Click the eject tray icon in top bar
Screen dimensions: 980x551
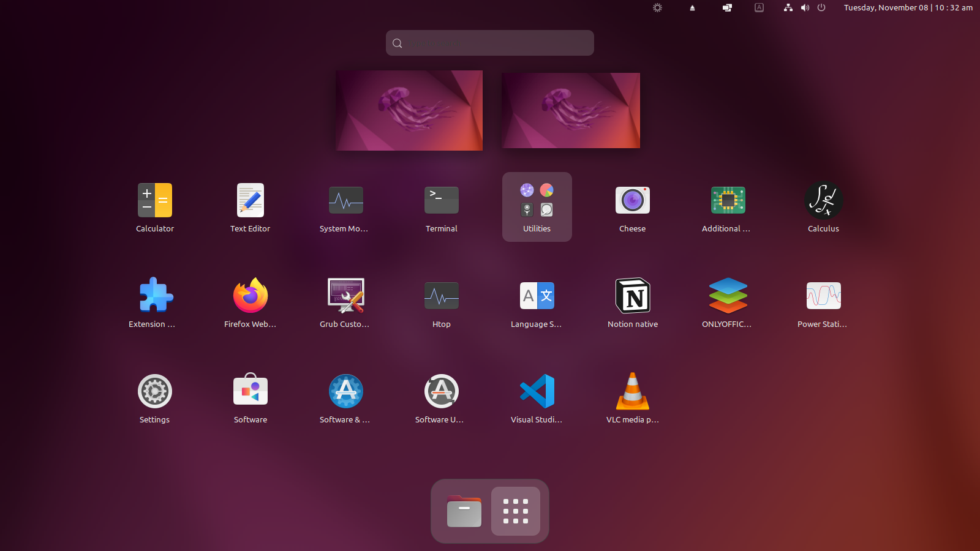tap(692, 8)
